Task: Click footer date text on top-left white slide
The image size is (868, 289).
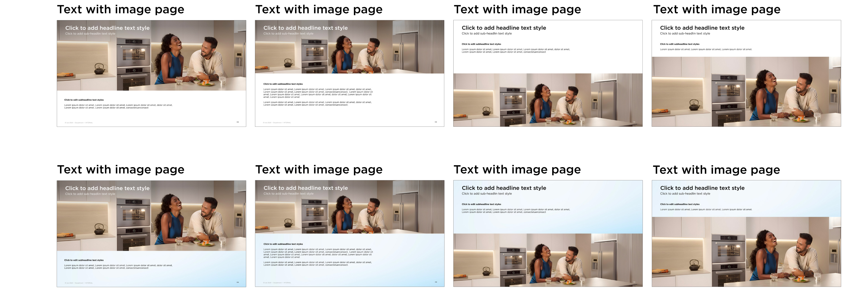Action: click(69, 123)
